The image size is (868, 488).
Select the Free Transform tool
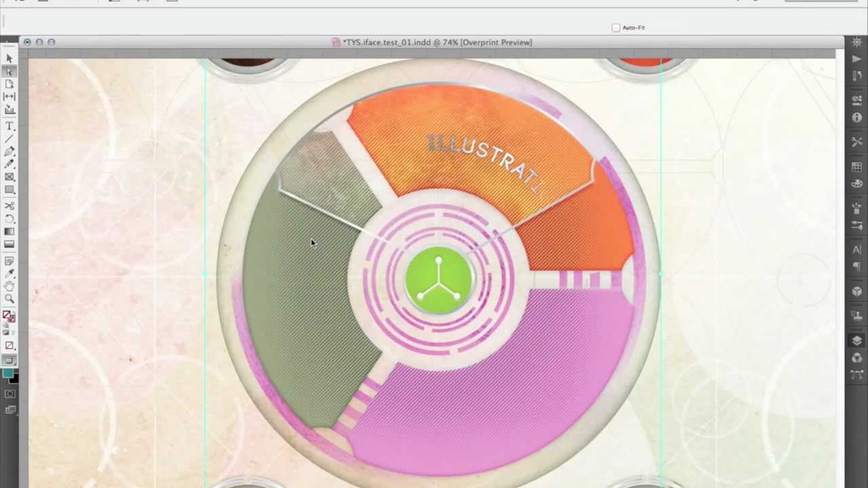click(9, 219)
